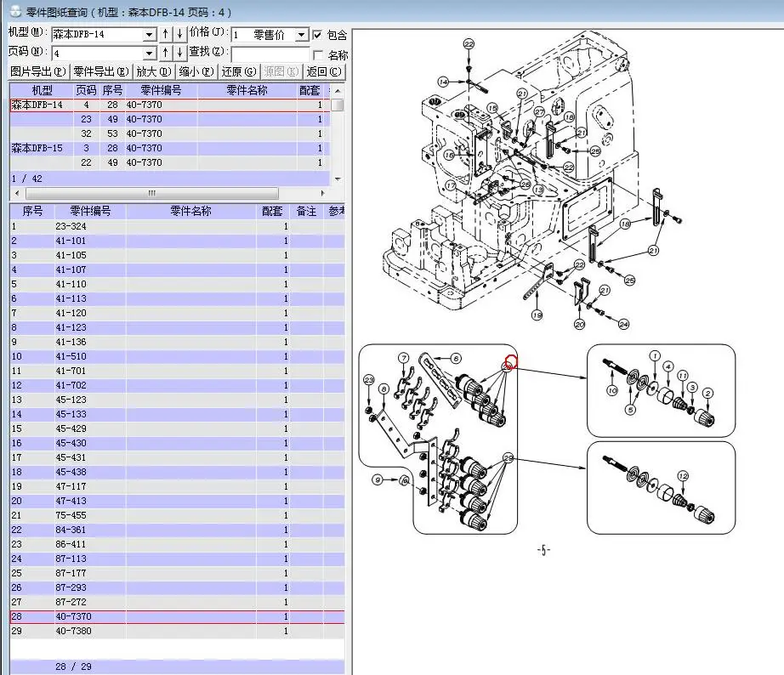Click the up arrow next to 机型
The height and width of the screenshot is (675, 784).
coord(166,34)
